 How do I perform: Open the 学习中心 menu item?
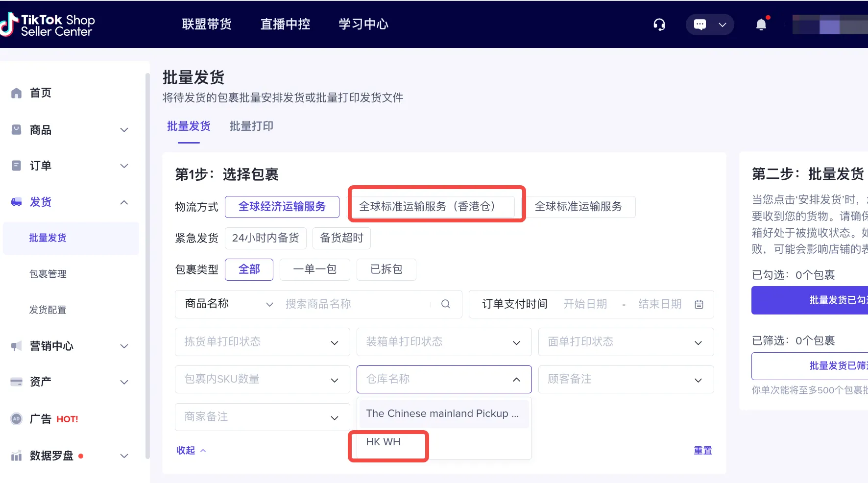(x=362, y=24)
